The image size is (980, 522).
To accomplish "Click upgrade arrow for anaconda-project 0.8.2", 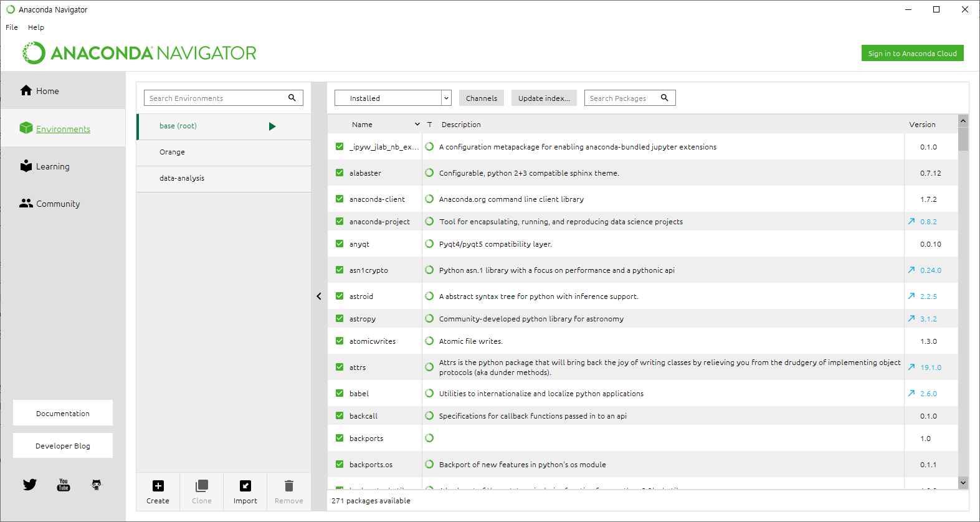I will [x=911, y=221].
